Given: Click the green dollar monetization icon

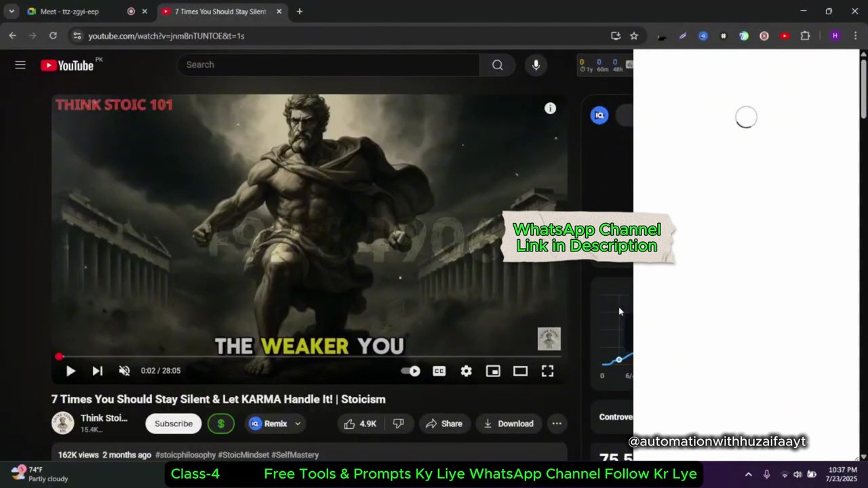Looking at the screenshot, I should 220,424.
